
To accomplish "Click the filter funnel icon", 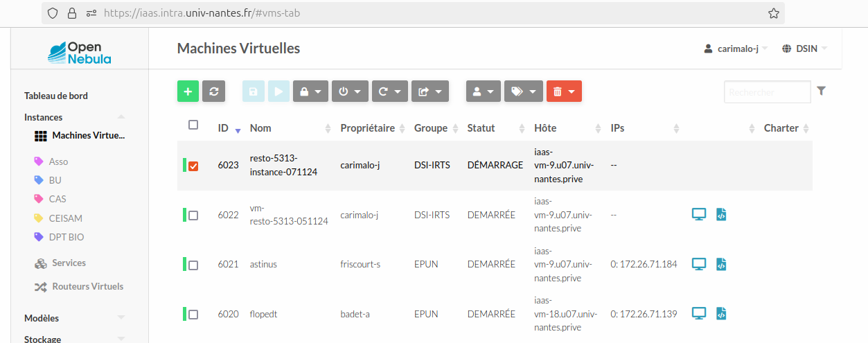I will (x=822, y=91).
